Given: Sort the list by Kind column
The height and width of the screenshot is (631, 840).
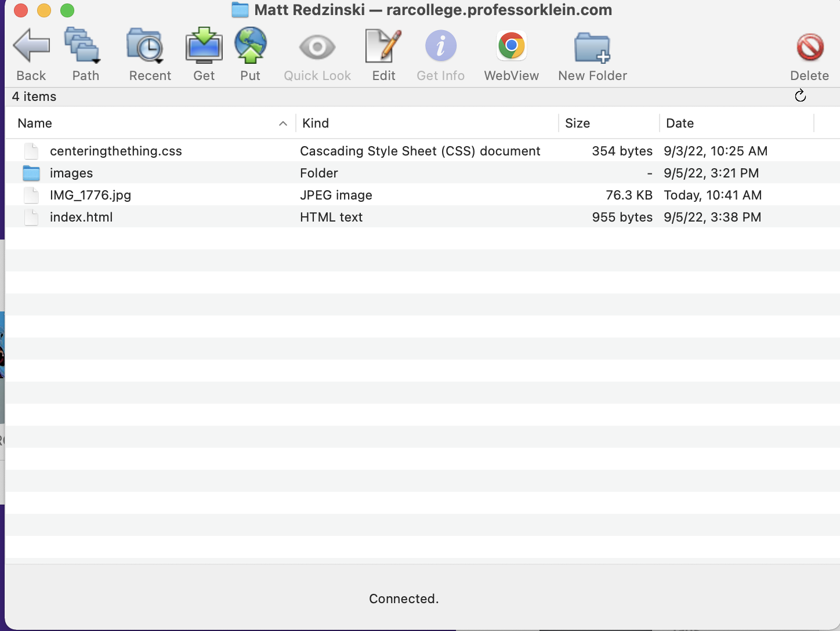Looking at the screenshot, I should click(316, 123).
